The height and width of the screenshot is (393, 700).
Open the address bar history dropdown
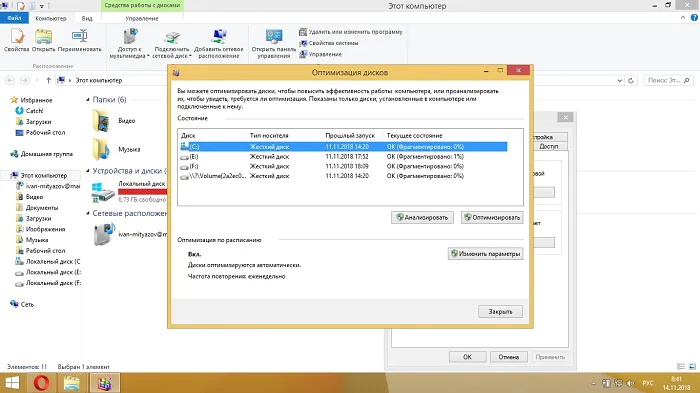(620, 80)
